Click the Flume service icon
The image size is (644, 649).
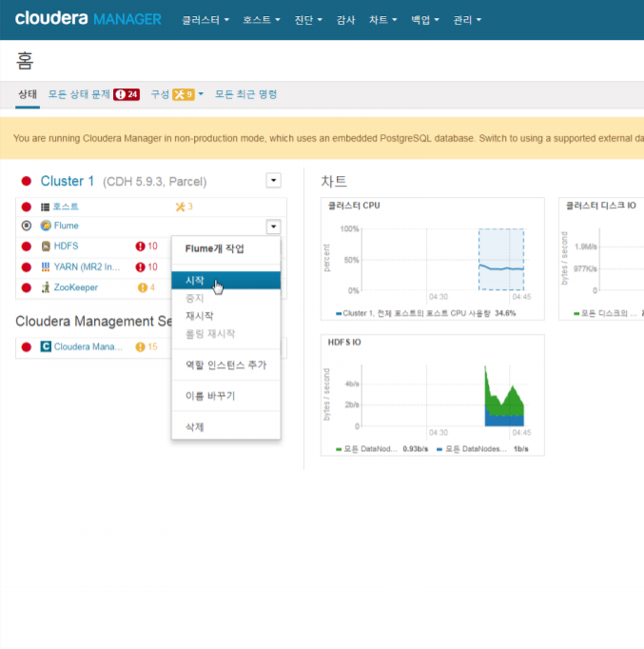(46, 226)
